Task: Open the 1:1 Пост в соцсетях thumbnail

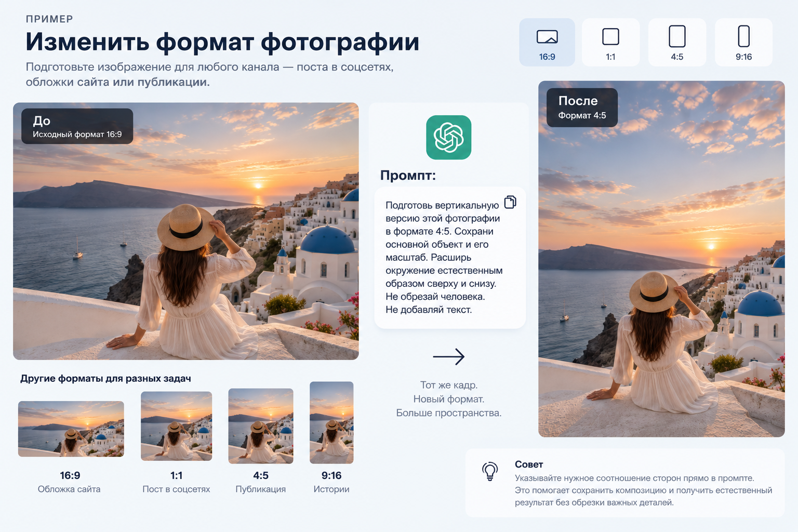Action: tap(177, 426)
